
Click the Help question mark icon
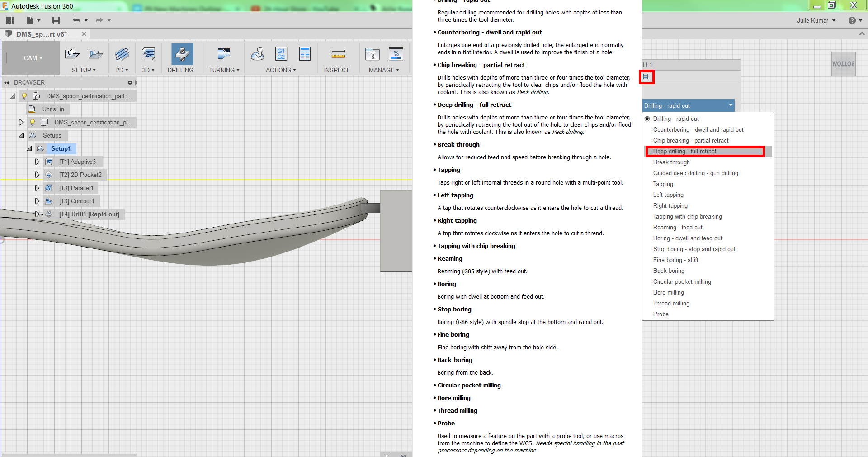[852, 20]
